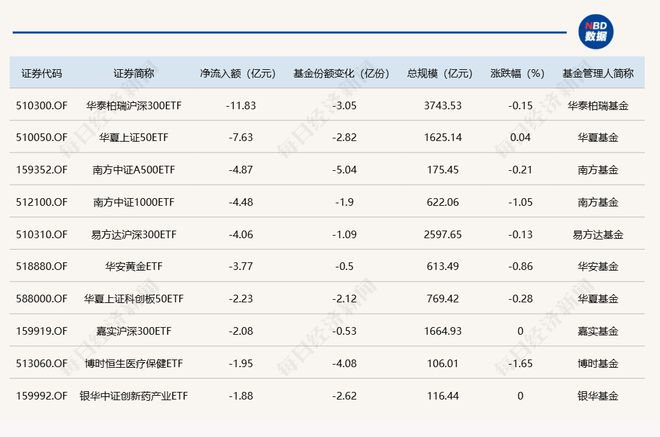The width and height of the screenshot is (660, 437).
Task: Select fund name 嘉实沪深300ETF
Action: click(x=134, y=331)
